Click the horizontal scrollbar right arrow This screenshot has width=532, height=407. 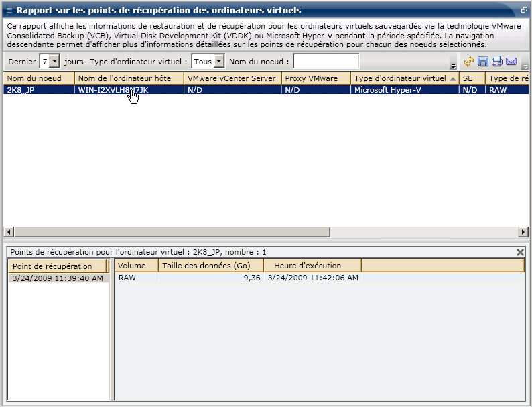point(523,232)
